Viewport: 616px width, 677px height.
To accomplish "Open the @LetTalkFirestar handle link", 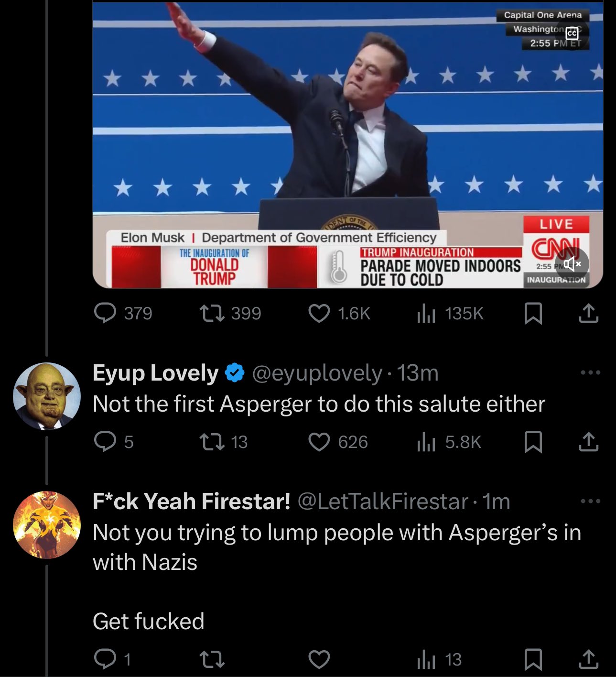I will [382, 502].
